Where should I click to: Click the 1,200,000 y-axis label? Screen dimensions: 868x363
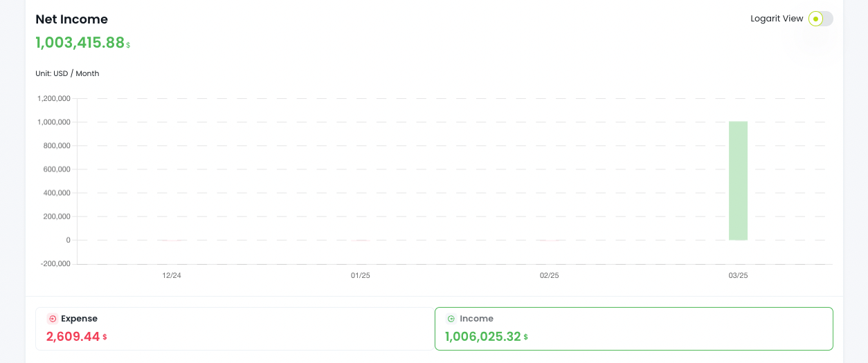tap(54, 99)
